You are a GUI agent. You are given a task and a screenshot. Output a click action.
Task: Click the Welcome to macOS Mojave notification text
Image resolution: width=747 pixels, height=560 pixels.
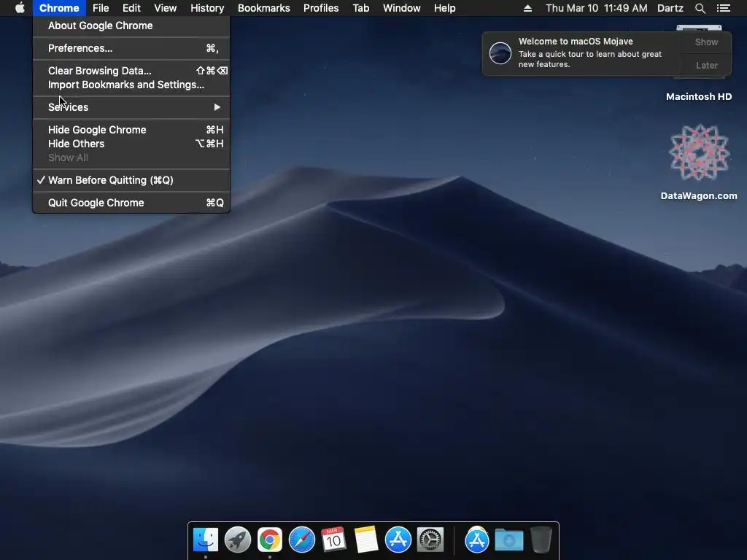pos(576,42)
